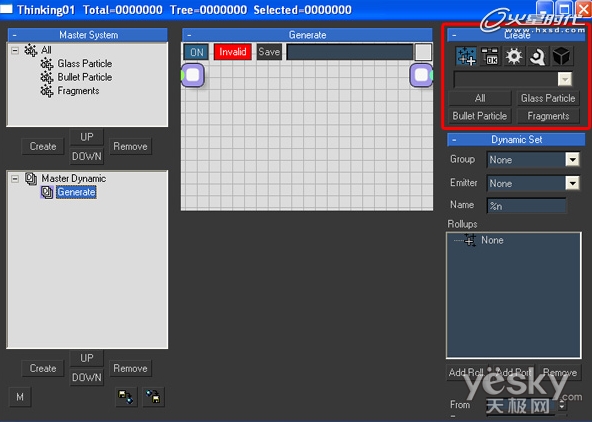The height and width of the screenshot is (422, 592).
Task: Open the Emitter dropdown
Action: tap(572, 183)
